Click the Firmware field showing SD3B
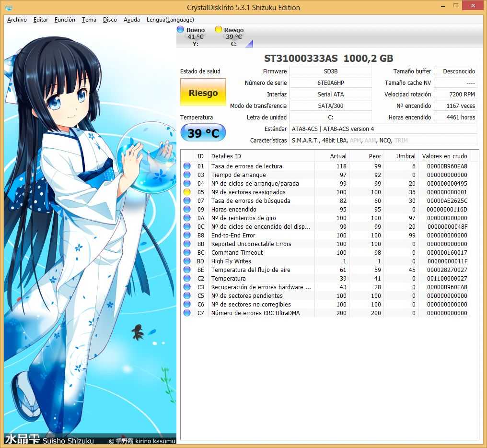This screenshot has width=487, height=448. [x=330, y=71]
